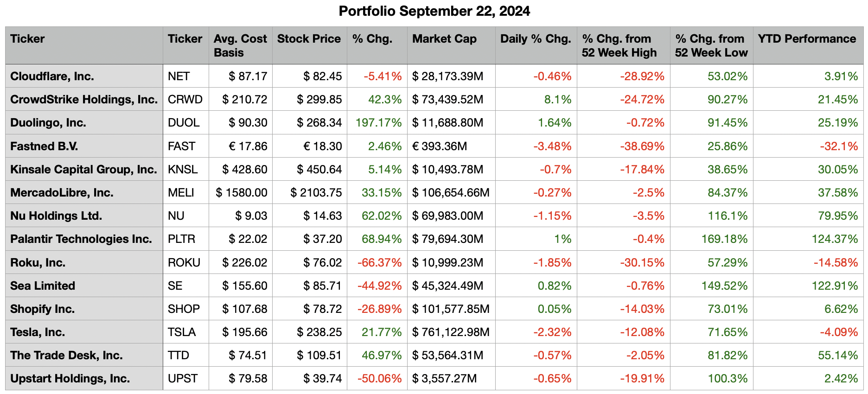Click the Stock Price column header
Image resolution: width=868 pixels, height=394 pixels.
pyautogui.click(x=309, y=39)
